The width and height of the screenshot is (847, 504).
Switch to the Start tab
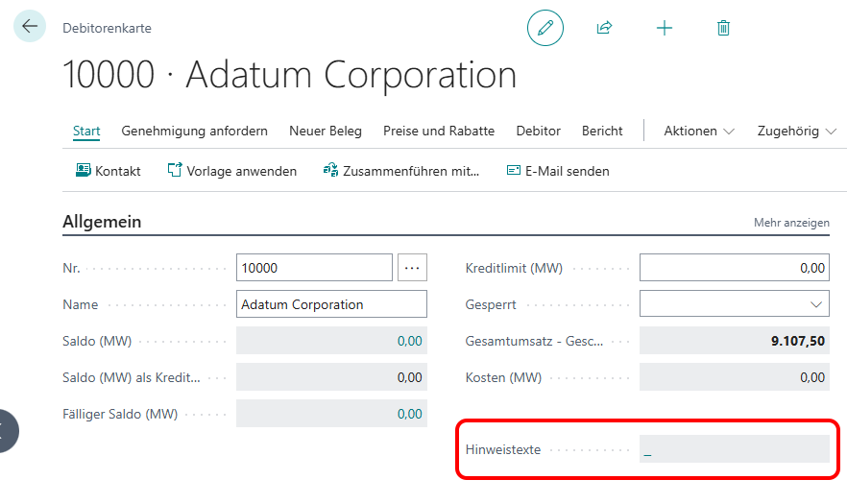[x=86, y=131]
